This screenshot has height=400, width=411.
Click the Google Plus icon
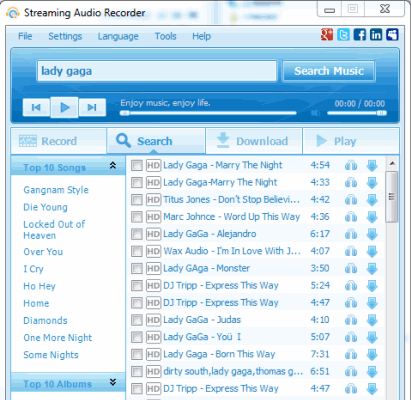point(327,35)
